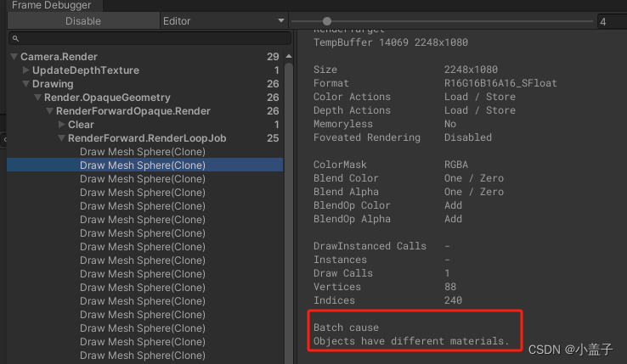Click the search magnifier icon
Screen dimensions: 627x364
[x=15, y=39]
